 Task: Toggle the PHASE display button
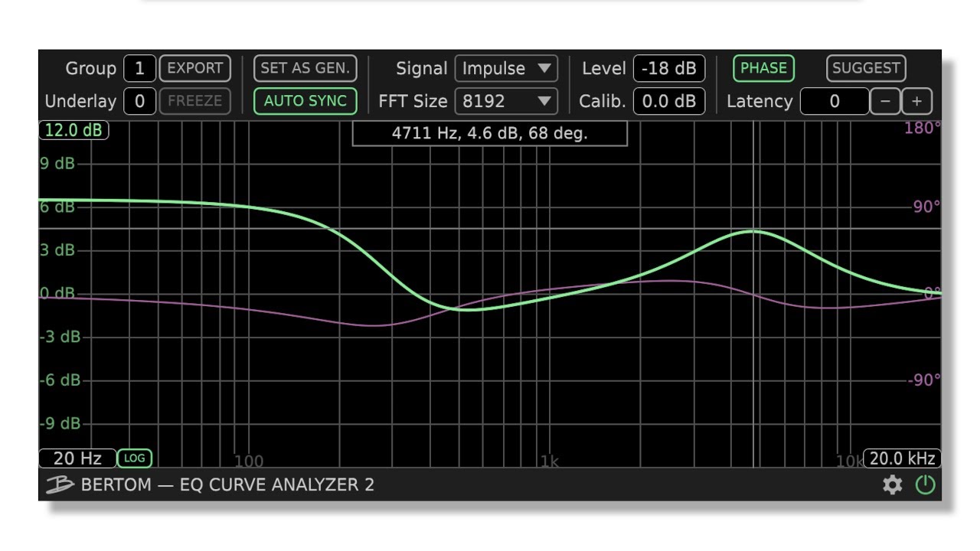[x=763, y=68]
